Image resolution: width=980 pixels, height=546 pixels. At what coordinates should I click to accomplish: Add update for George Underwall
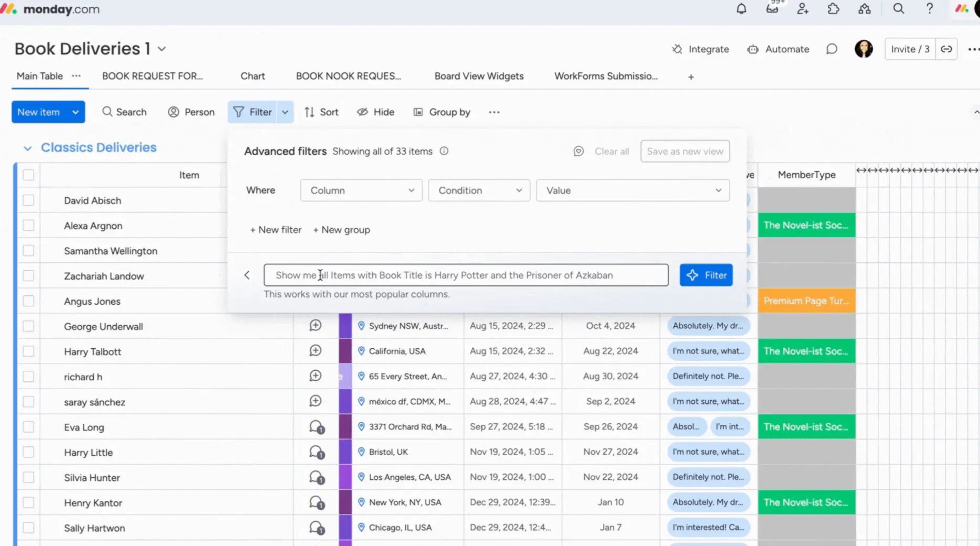coord(315,326)
